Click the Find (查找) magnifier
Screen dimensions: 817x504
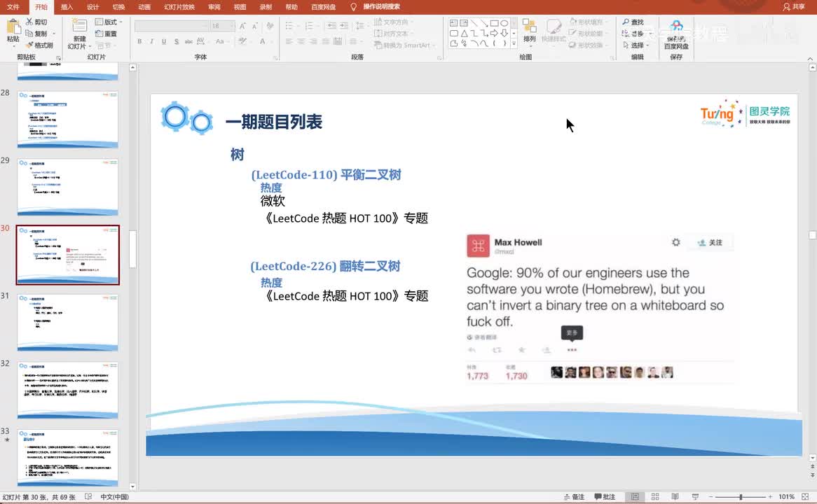pyautogui.click(x=625, y=22)
